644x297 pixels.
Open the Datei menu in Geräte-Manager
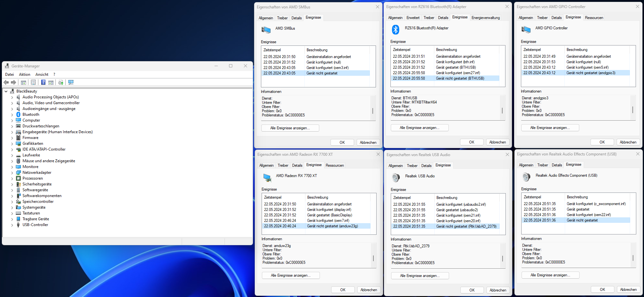coord(10,74)
